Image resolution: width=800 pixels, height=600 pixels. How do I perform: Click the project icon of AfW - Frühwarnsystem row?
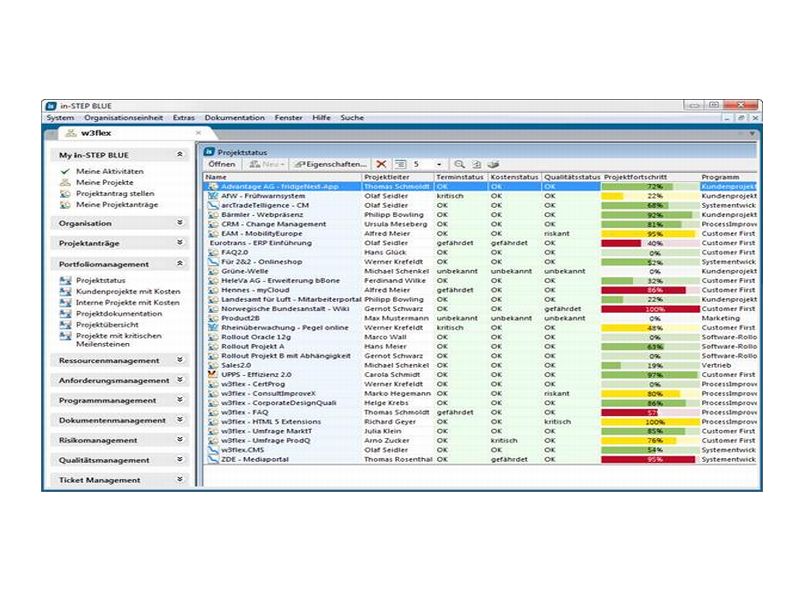tap(213, 196)
